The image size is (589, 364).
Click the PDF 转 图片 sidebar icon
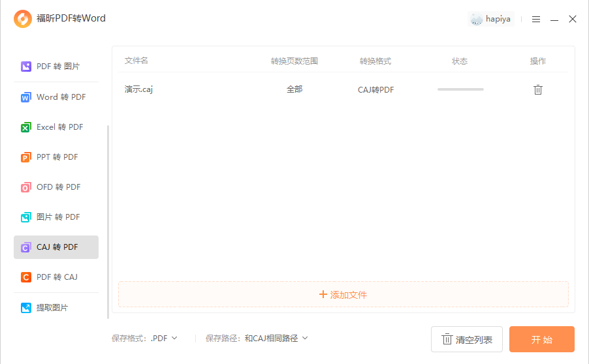click(x=26, y=67)
